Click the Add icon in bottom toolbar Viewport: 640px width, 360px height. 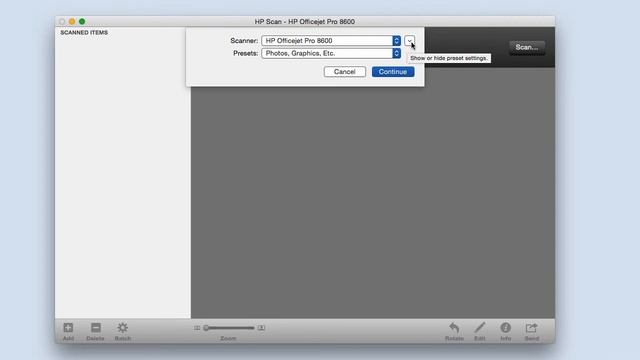point(68,327)
